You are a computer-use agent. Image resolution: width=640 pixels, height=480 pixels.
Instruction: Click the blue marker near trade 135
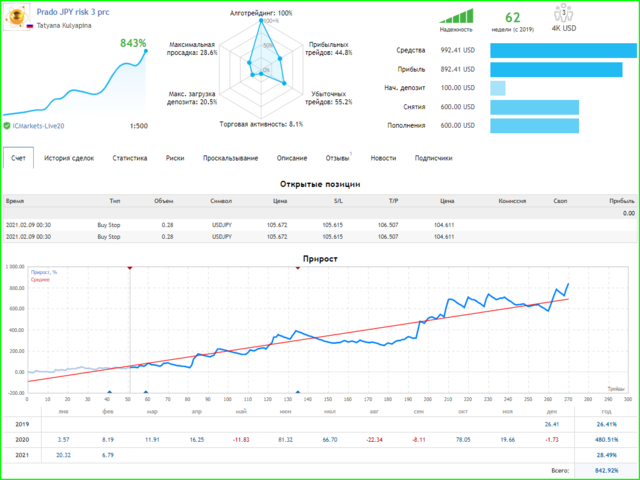298,393
